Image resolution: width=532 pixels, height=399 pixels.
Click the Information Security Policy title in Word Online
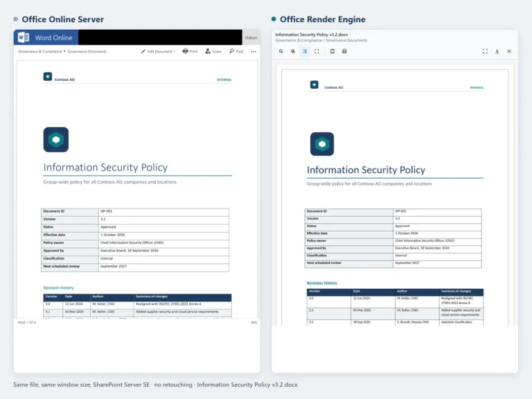(x=105, y=167)
